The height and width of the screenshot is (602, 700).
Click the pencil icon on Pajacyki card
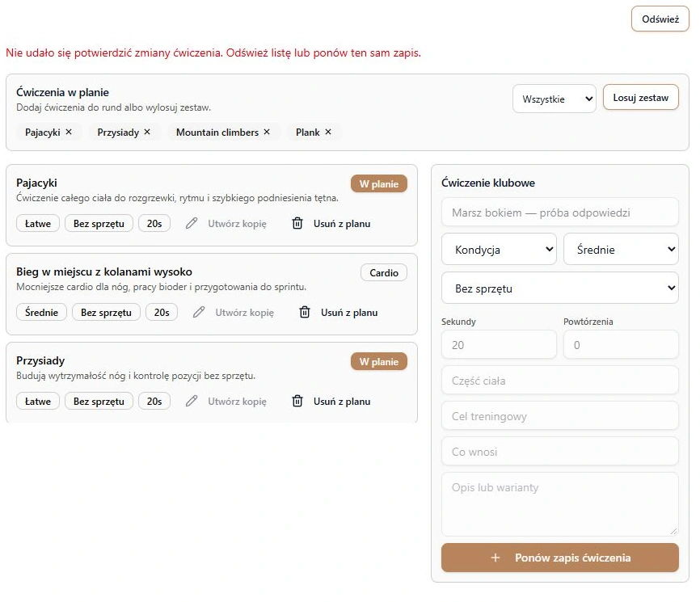coord(192,223)
